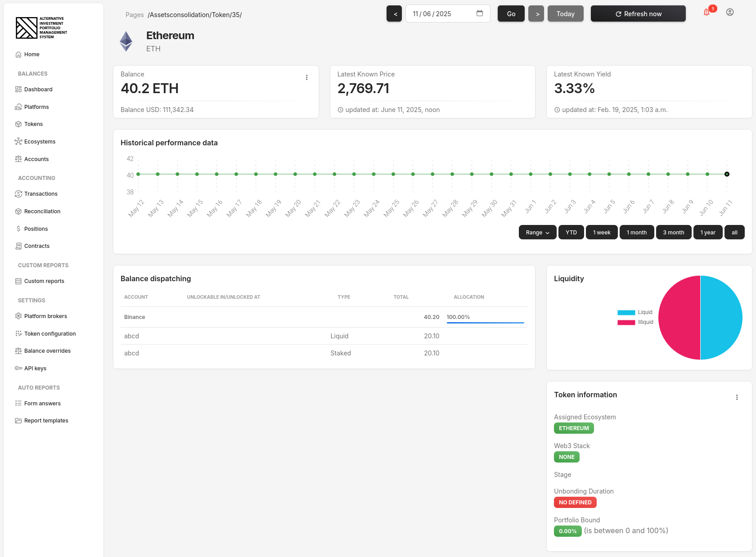The height and width of the screenshot is (557, 756).
Task: Click the notification bell icon
Action: coord(706,13)
